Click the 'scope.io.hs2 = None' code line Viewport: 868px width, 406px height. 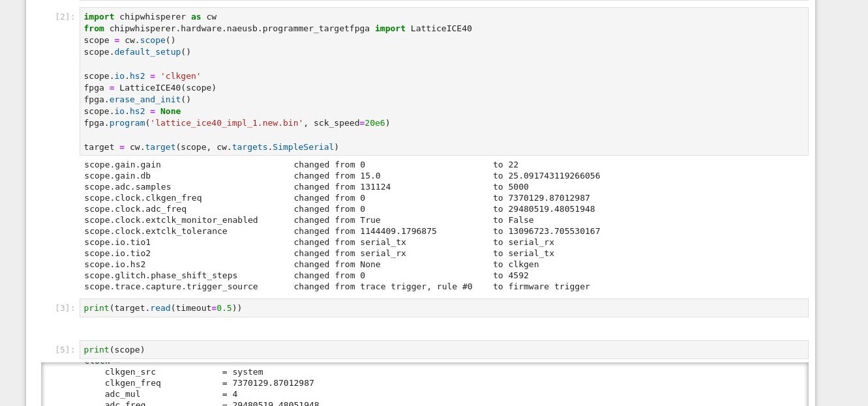click(132, 111)
